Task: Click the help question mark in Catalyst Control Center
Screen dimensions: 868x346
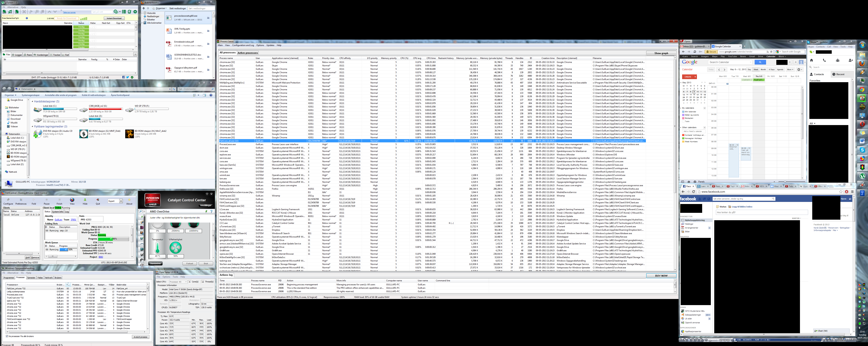Action: (211, 212)
